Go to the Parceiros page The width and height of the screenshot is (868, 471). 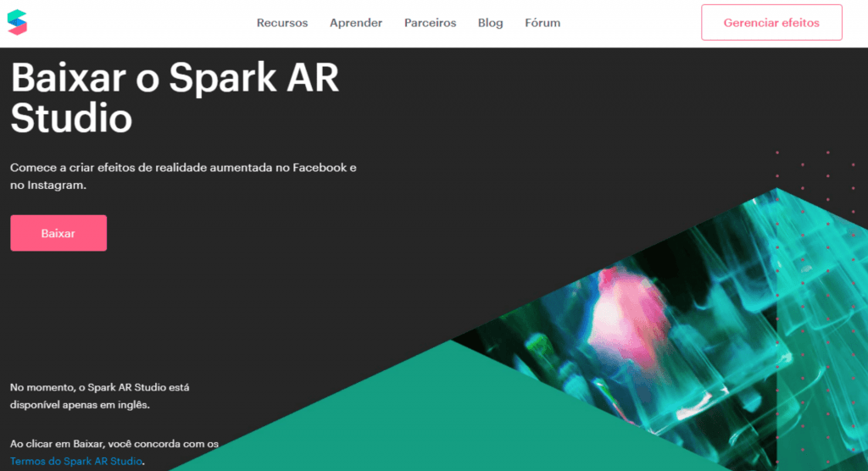click(430, 23)
